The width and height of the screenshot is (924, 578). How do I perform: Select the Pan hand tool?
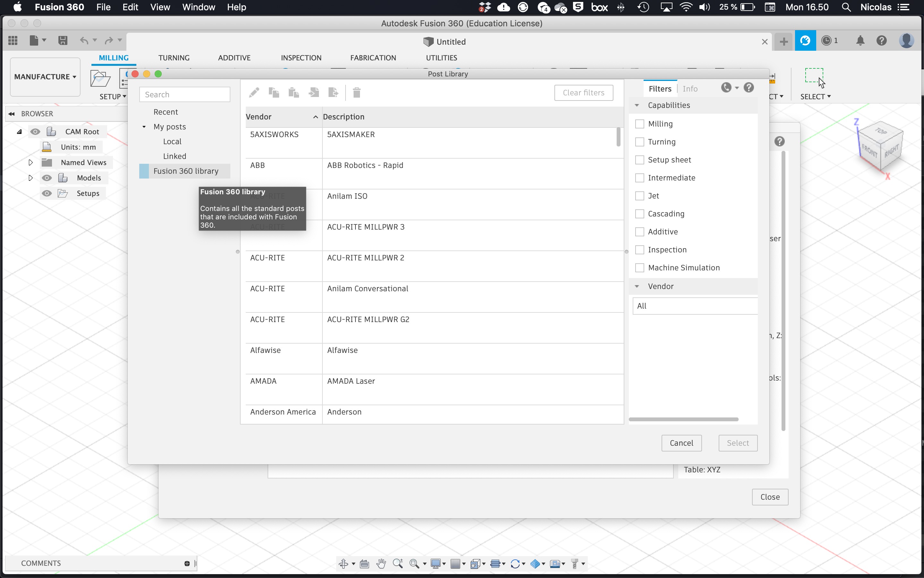point(381,564)
